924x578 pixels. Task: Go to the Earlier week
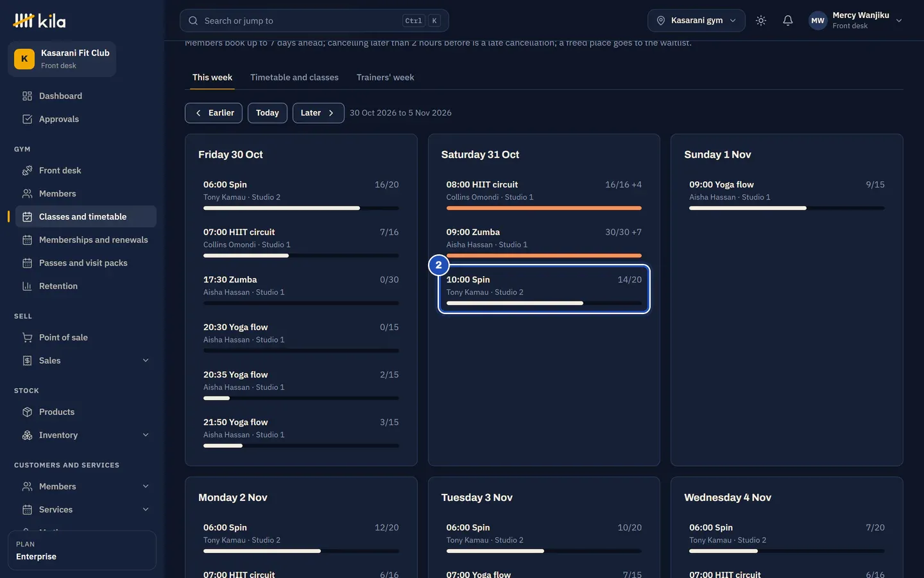[x=214, y=113]
